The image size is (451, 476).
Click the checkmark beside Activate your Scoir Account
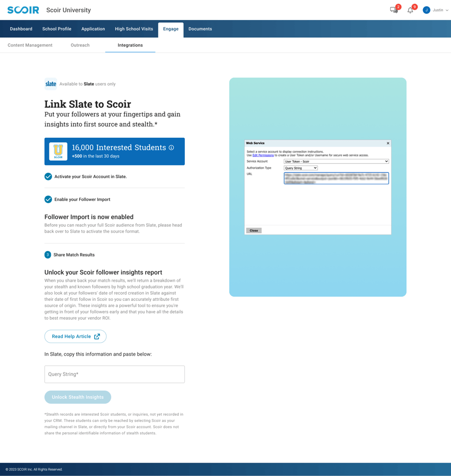tap(48, 177)
